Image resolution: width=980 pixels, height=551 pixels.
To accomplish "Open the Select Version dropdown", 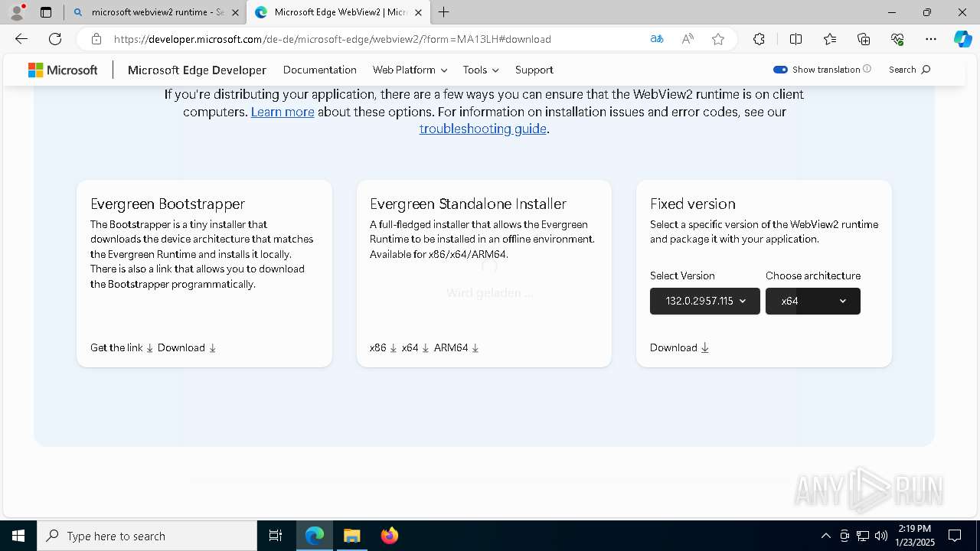I will tap(705, 301).
